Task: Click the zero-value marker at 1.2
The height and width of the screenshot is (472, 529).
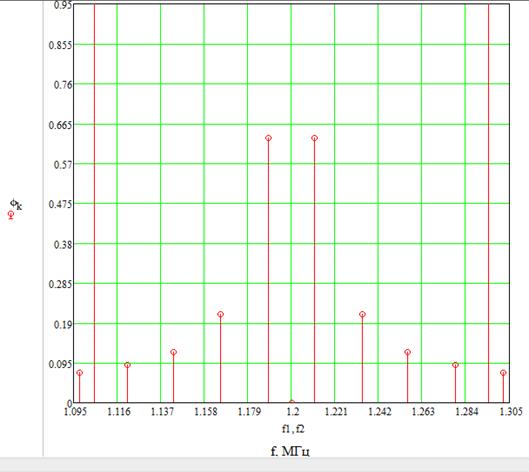Action: pos(292,402)
